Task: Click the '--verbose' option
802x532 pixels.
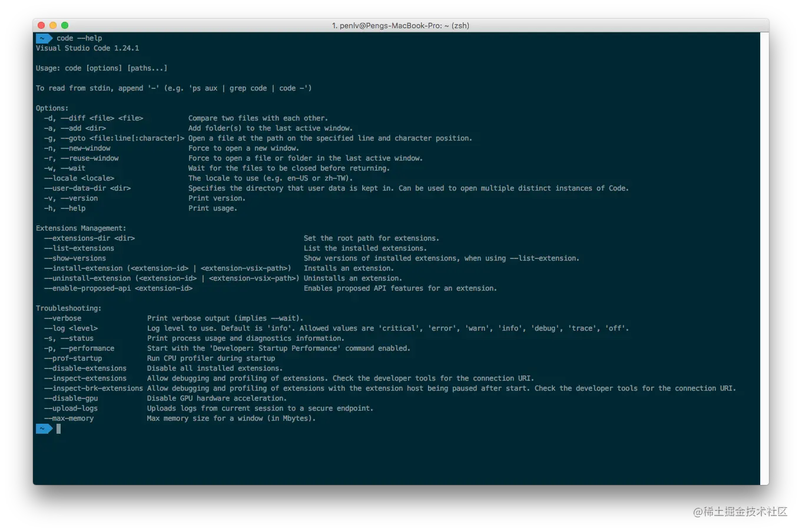Action: [x=63, y=318]
